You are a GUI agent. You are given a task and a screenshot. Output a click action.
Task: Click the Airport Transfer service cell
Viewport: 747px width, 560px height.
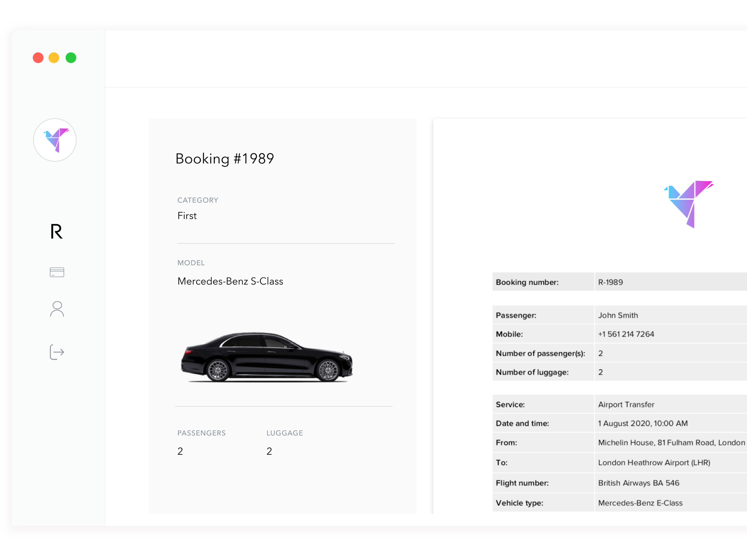pos(626,404)
